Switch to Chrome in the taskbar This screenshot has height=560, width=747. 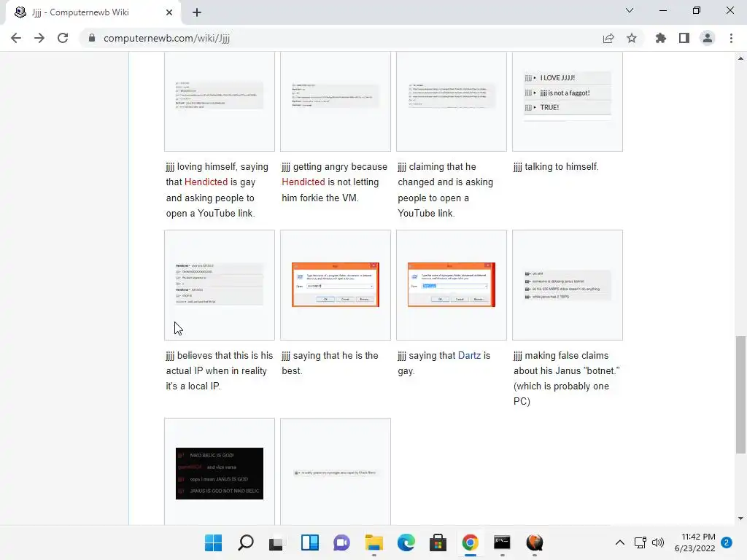(x=471, y=542)
